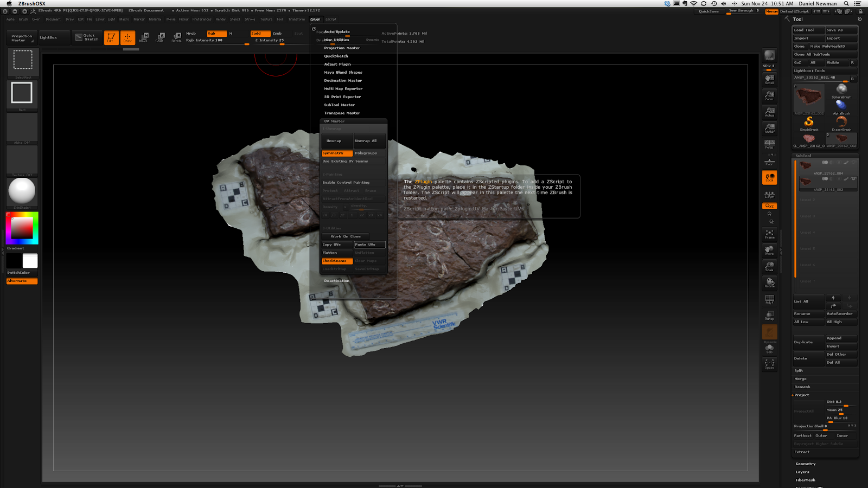
Task: Click the Paste UVs button
Action: 369,245
